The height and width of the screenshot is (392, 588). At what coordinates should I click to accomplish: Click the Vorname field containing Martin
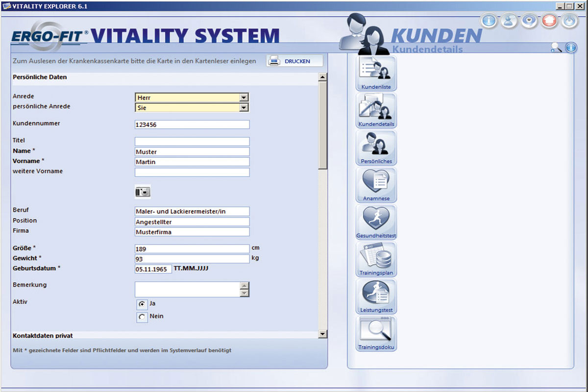[x=192, y=162]
